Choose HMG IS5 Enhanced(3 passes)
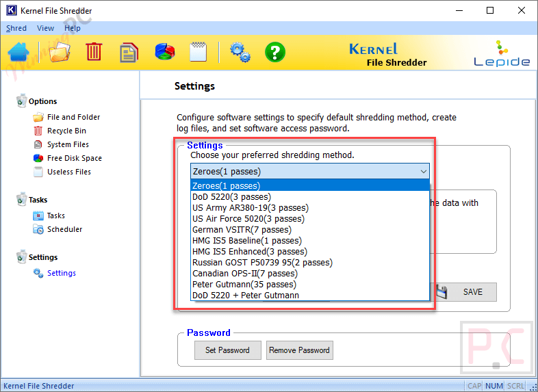538x392 pixels. tap(310, 252)
